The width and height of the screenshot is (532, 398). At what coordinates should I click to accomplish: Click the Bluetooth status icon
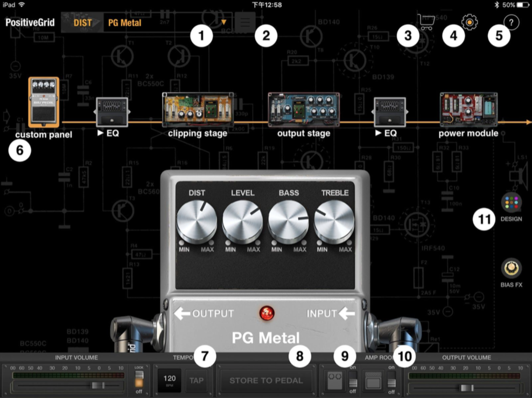click(x=496, y=5)
